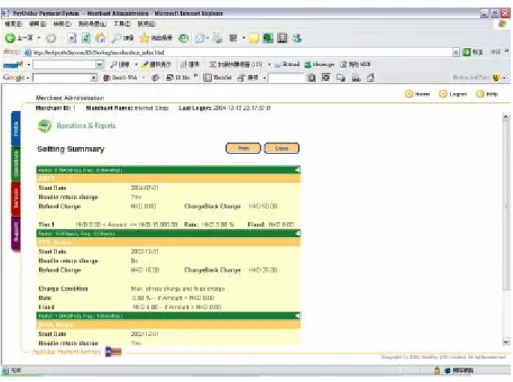Screen dimensions: 513x382
Task: Collapse the third green section header arrow
Action: [297, 316]
